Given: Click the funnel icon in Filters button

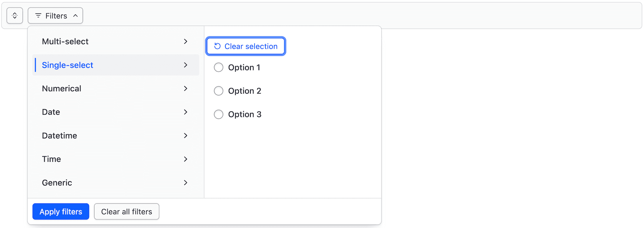Looking at the screenshot, I should click(38, 15).
